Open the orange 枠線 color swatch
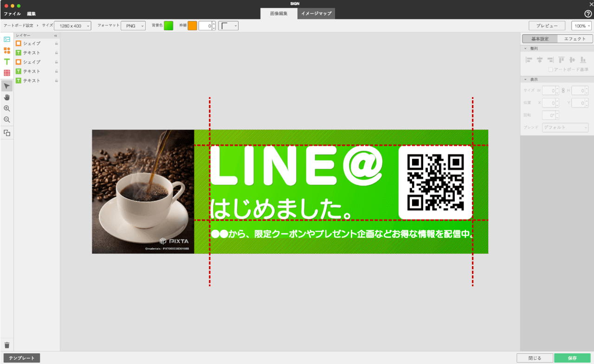Image resolution: width=594 pixels, height=364 pixels. (192, 26)
